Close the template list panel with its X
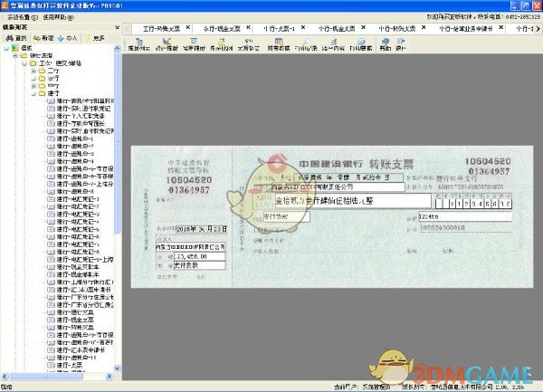 [117, 27]
